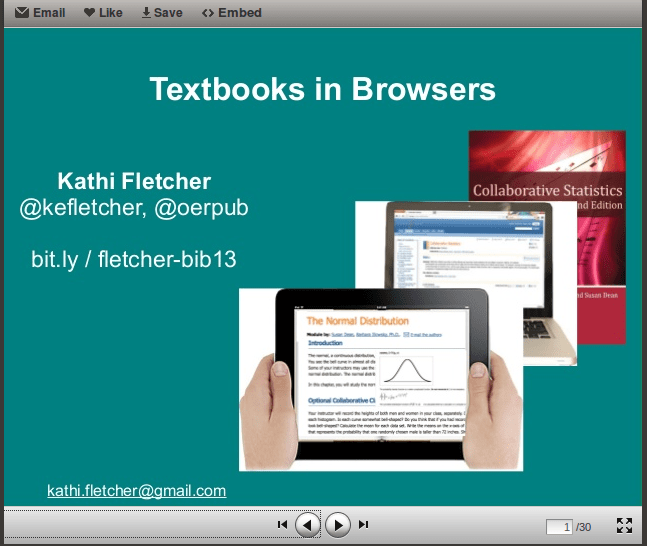Viewport: 647px width, 546px height.
Task: Click the Normal Distribution heading on tablet
Action: coord(357,321)
